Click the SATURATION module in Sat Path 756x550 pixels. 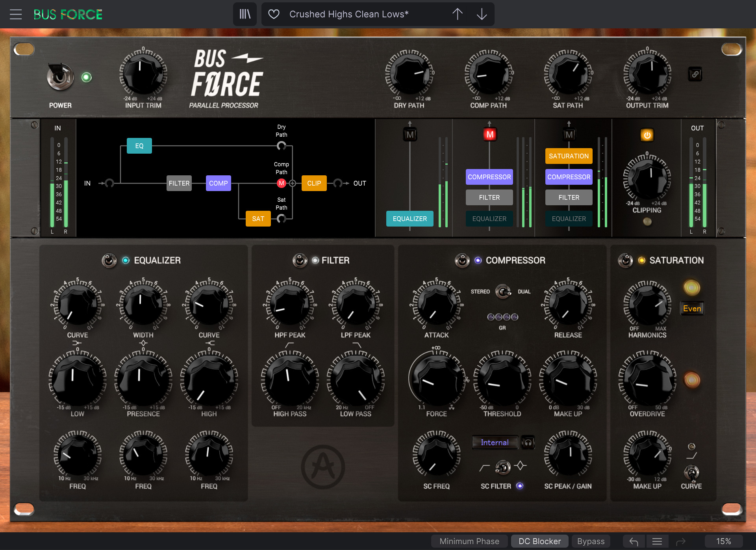click(569, 156)
